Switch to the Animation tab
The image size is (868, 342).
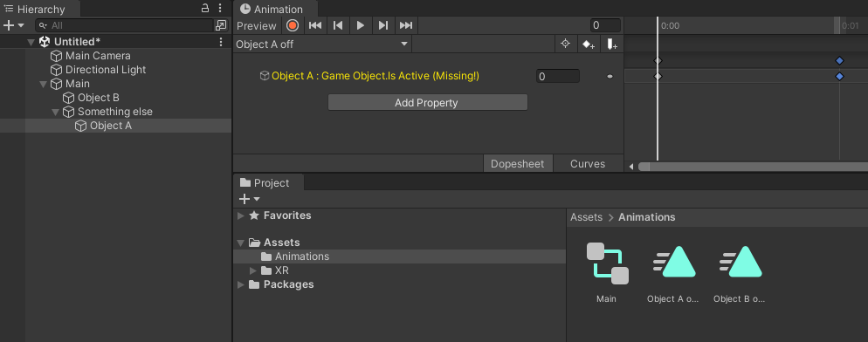point(275,9)
